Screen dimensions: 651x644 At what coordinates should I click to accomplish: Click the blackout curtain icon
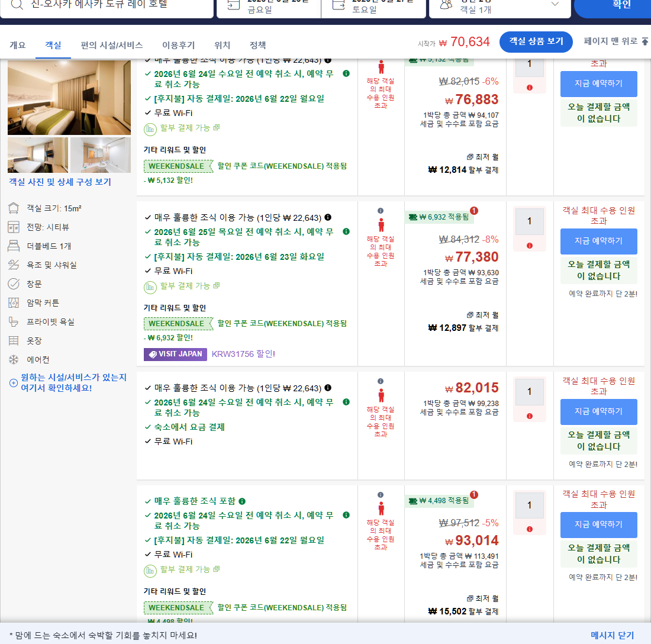click(14, 302)
